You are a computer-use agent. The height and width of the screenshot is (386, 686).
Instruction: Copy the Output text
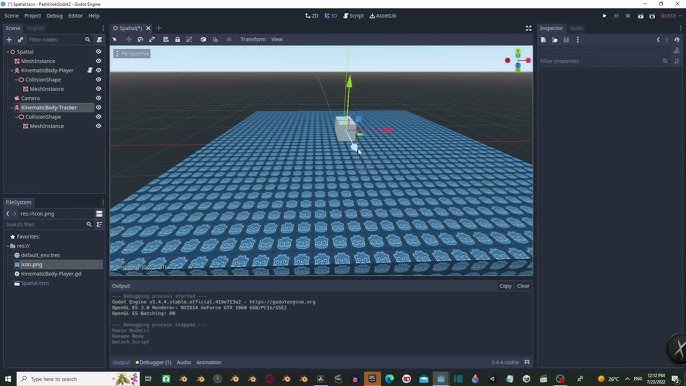[x=505, y=286]
